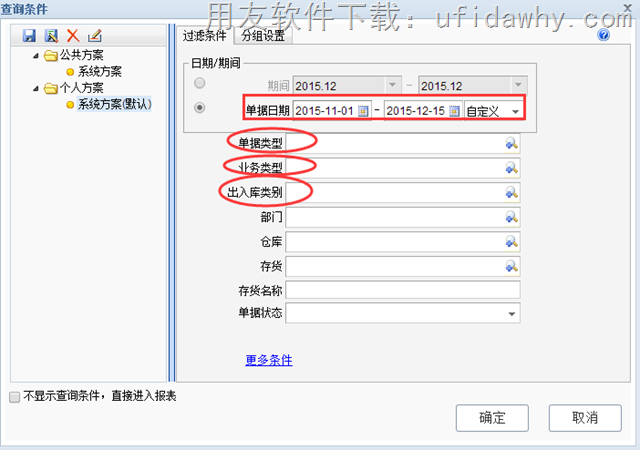This screenshot has width=640, height=450.
Task: Open the blue help question mark icon
Action: [604, 35]
